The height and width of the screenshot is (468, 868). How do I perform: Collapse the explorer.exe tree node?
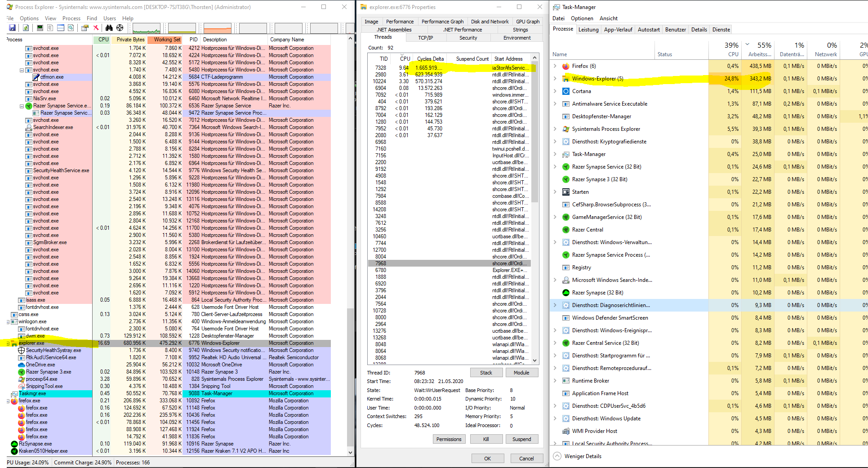[8, 343]
